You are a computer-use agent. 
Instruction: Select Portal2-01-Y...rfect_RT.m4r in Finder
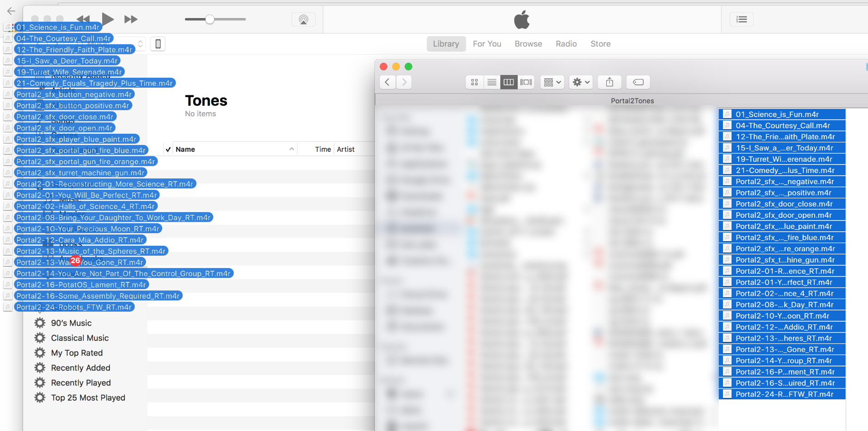782,282
